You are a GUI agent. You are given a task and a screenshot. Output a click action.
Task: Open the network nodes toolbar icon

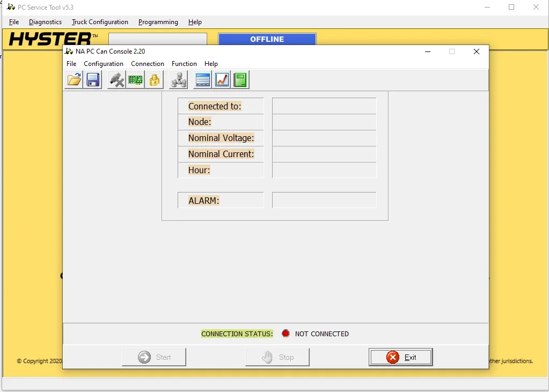[178, 79]
